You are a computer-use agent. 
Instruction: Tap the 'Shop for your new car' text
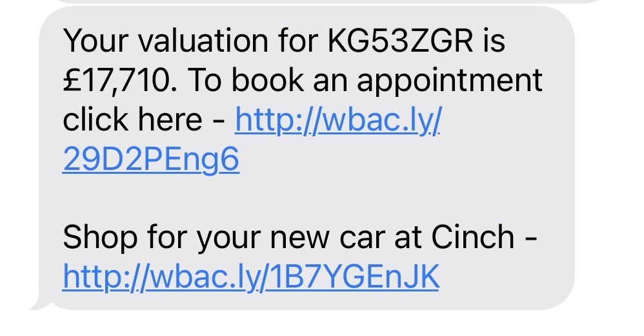pos(195,238)
